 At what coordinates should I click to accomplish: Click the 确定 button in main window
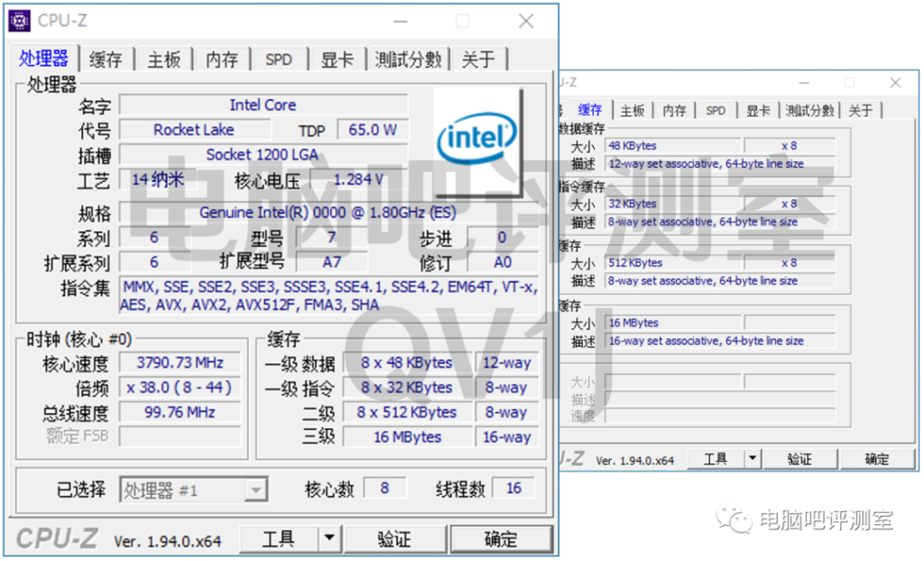(x=502, y=538)
